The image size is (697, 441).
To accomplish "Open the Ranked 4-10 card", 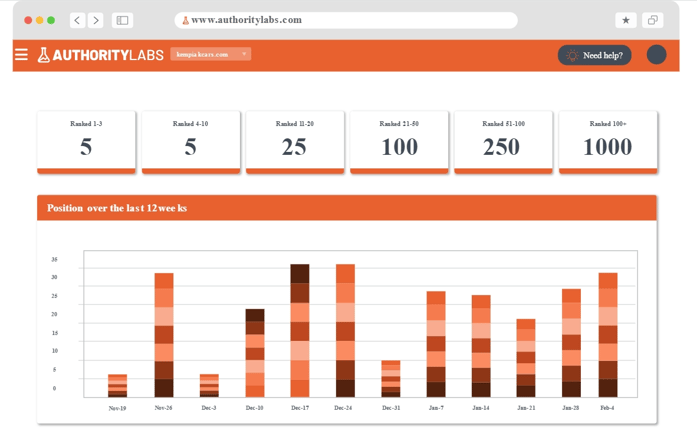I will tap(191, 142).
